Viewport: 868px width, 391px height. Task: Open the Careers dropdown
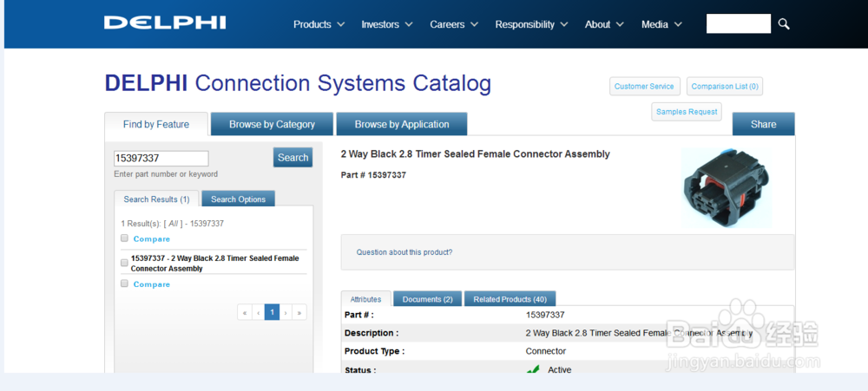[454, 24]
